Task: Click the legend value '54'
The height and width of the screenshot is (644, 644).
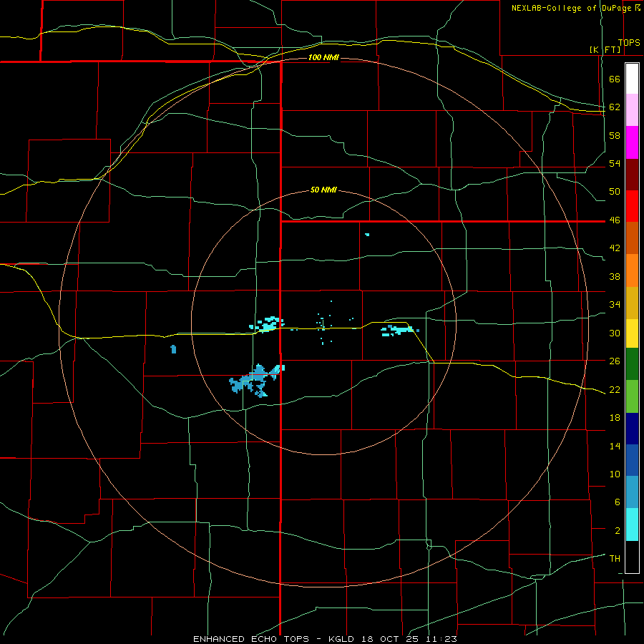Action: (x=615, y=163)
